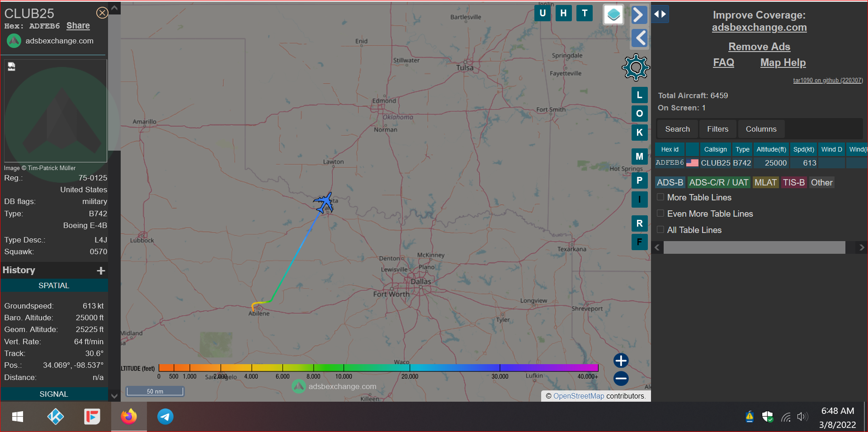Open the Map Help link
Viewport: 868px width, 432px height.
pos(783,63)
